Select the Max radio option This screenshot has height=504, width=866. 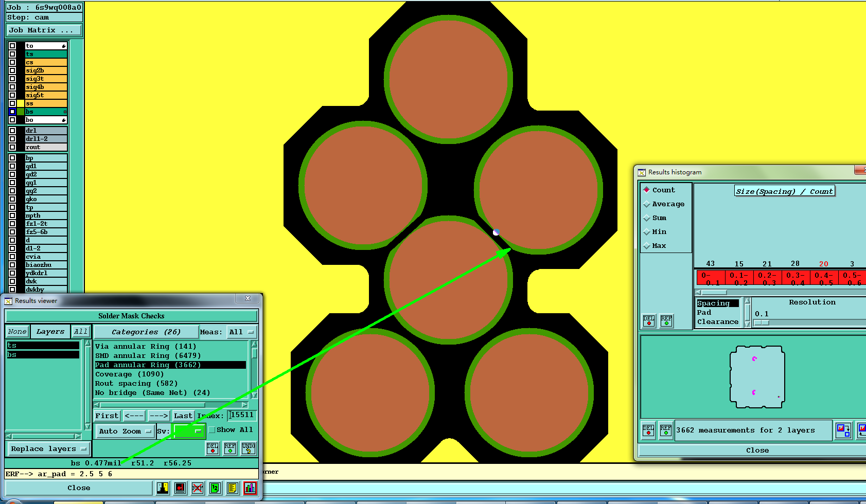[647, 246]
